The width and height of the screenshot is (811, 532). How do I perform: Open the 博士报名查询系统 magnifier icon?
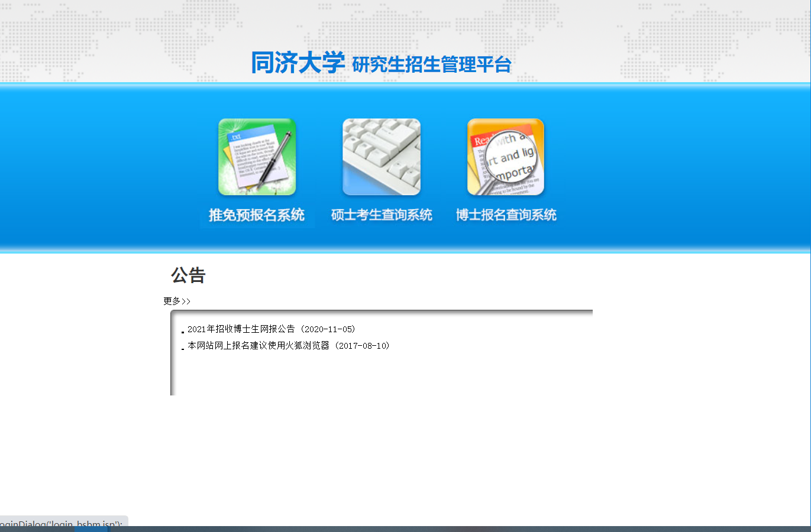pyautogui.click(x=506, y=157)
